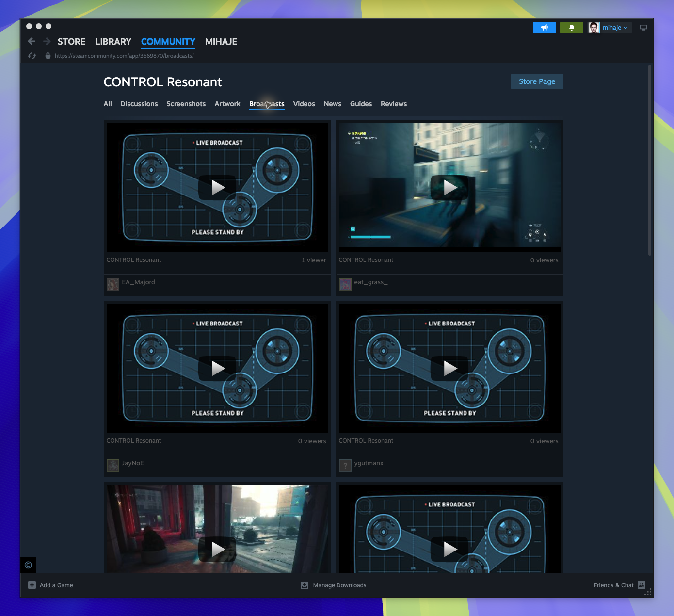Image resolution: width=674 pixels, height=616 pixels.
Task: Click the eat_grass_ username link
Action: click(x=371, y=282)
